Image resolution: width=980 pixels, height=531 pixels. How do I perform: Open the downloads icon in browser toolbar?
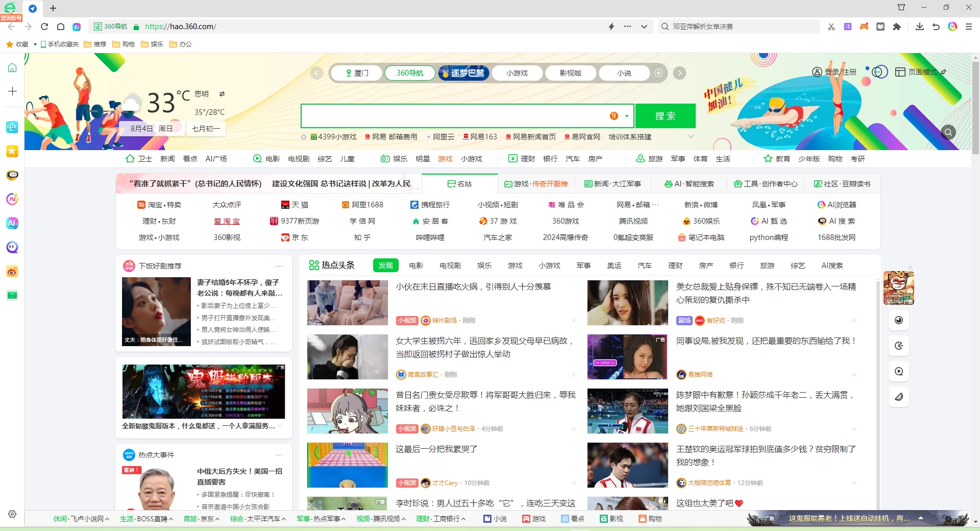pyautogui.click(x=920, y=27)
